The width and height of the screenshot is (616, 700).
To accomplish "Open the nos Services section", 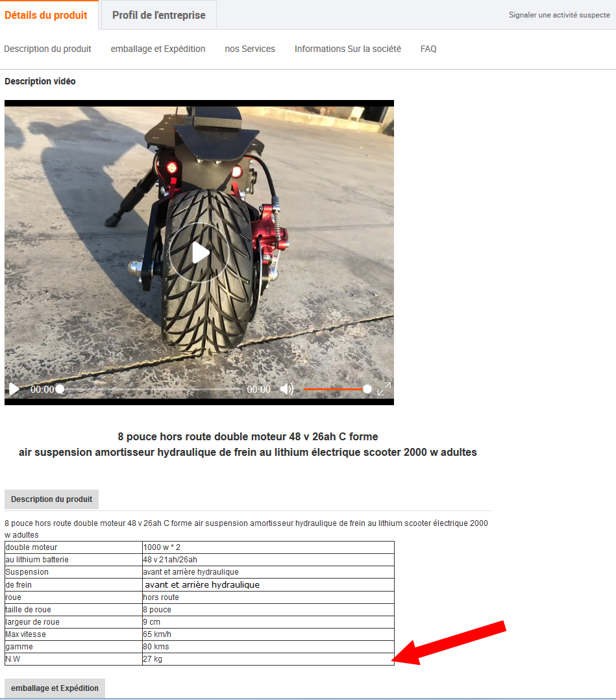I will (250, 49).
